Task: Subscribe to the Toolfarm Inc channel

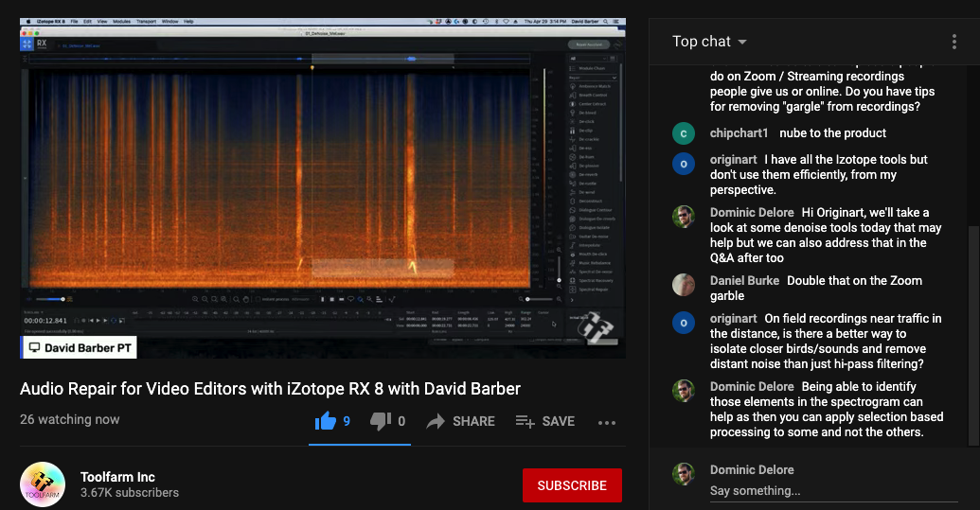Action: click(x=572, y=485)
